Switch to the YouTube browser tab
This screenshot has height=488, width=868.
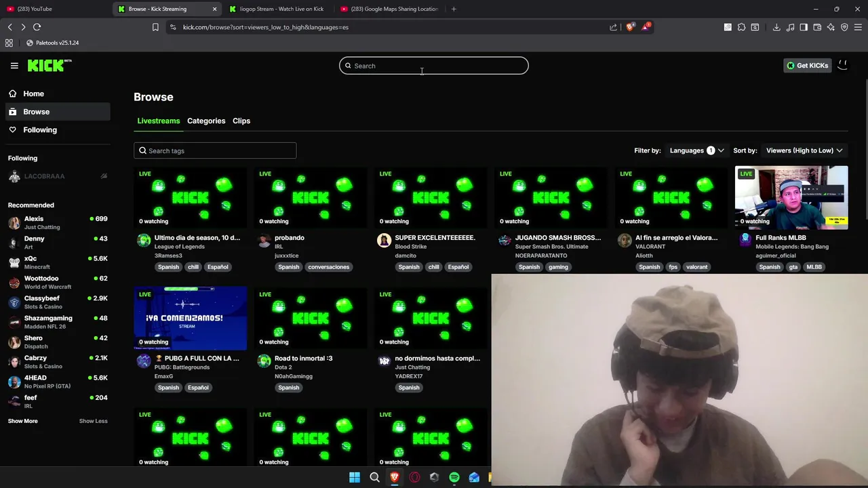point(56,9)
